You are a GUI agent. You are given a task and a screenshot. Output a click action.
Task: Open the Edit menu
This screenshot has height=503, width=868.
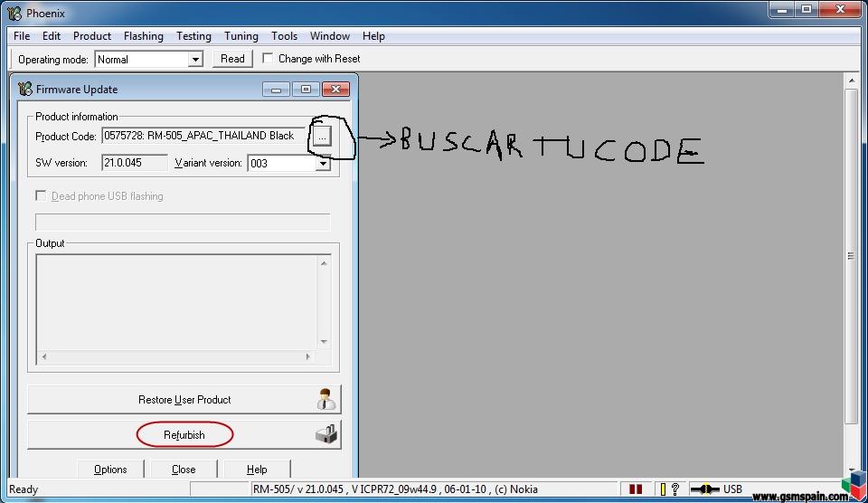coord(51,36)
